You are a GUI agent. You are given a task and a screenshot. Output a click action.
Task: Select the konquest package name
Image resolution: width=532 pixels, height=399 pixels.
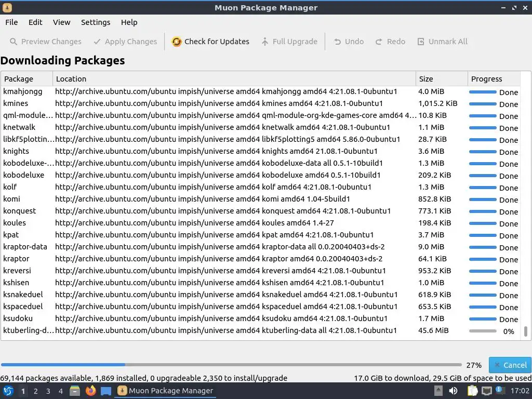(x=19, y=211)
